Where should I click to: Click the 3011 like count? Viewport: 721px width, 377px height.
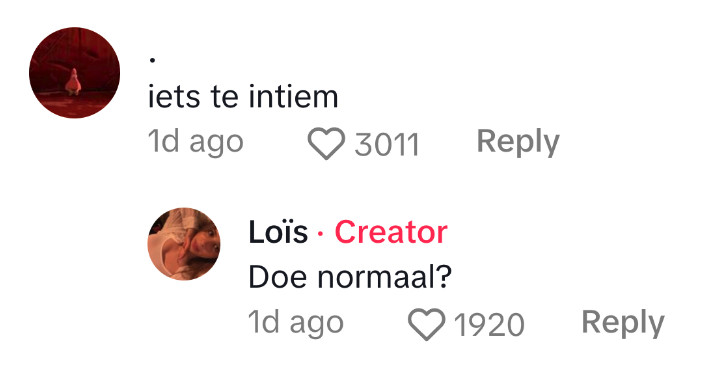click(x=387, y=144)
